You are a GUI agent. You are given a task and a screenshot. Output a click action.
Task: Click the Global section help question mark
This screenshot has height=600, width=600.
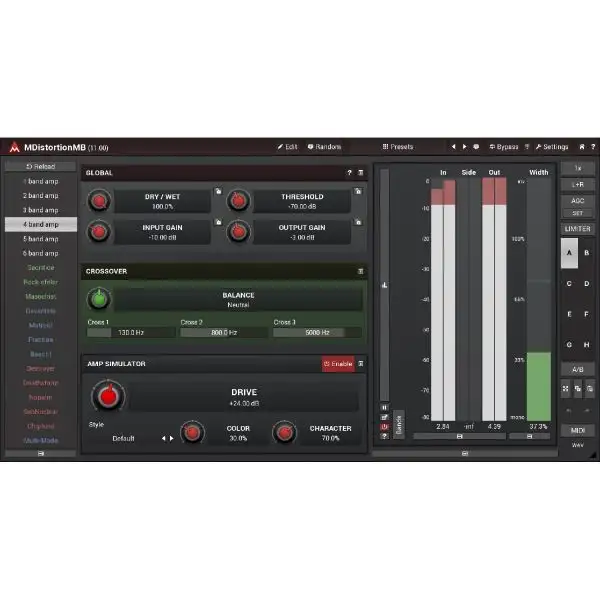click(349, 172)
